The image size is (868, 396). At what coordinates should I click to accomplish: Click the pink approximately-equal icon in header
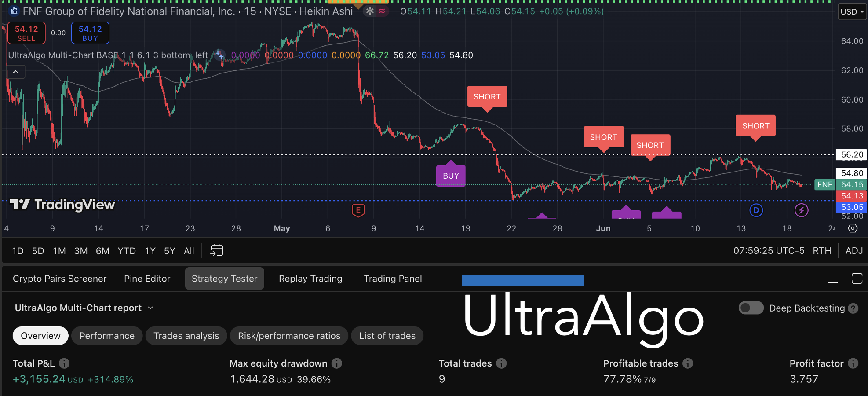[x=382, y=11]
